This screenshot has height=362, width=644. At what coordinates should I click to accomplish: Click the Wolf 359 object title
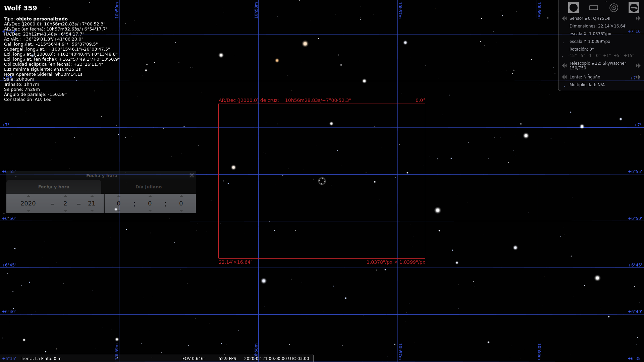click(x=21, y=8)
